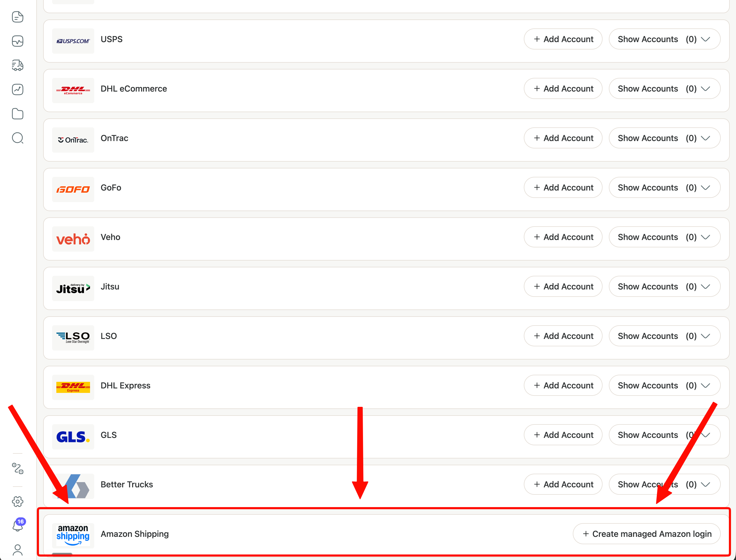Viewport: 736px width, 560px height.
Task: Expand Show Accounts for USPS
Action: point(664,39)
